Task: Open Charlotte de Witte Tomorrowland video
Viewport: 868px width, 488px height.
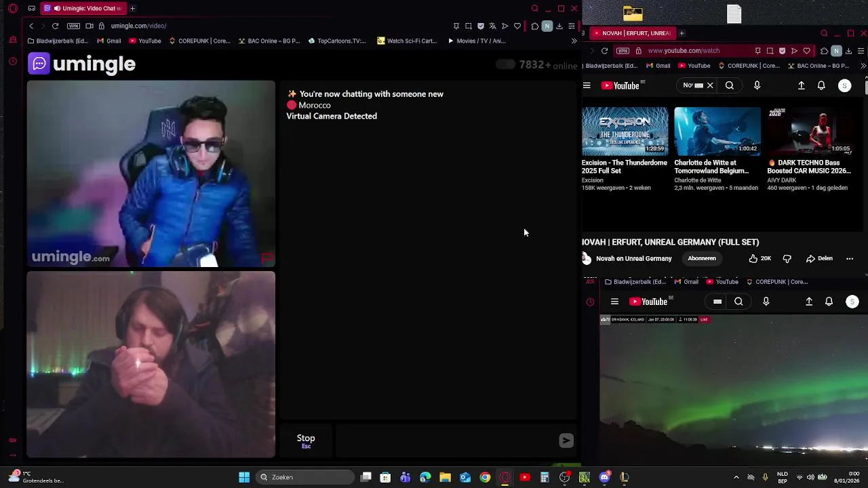Action: coord(717,131)
